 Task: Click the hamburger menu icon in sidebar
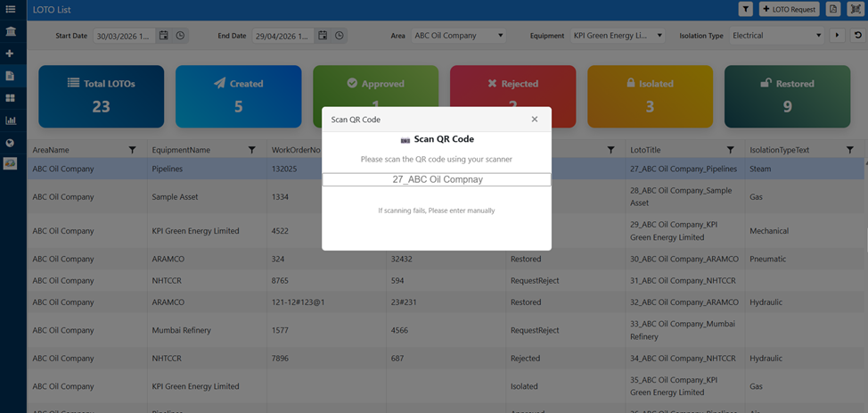pyautogui.click(x=10, y=9)
